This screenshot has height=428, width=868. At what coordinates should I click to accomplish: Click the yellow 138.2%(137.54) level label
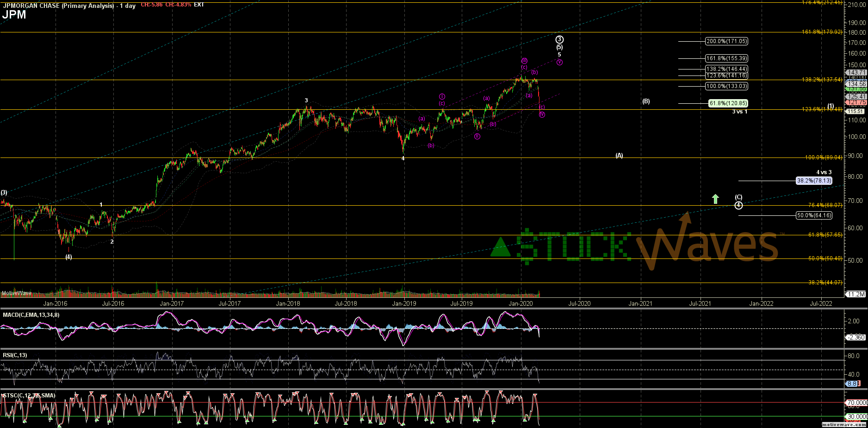(822, 80)
